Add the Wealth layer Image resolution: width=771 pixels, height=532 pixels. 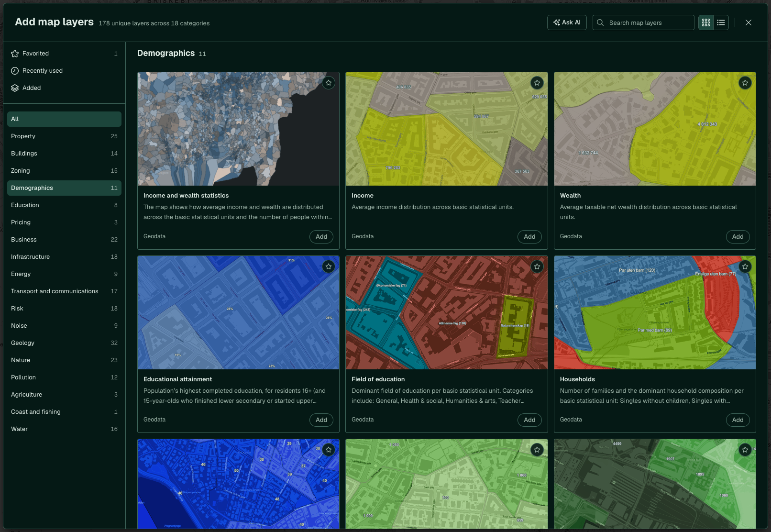click(738, 237)
